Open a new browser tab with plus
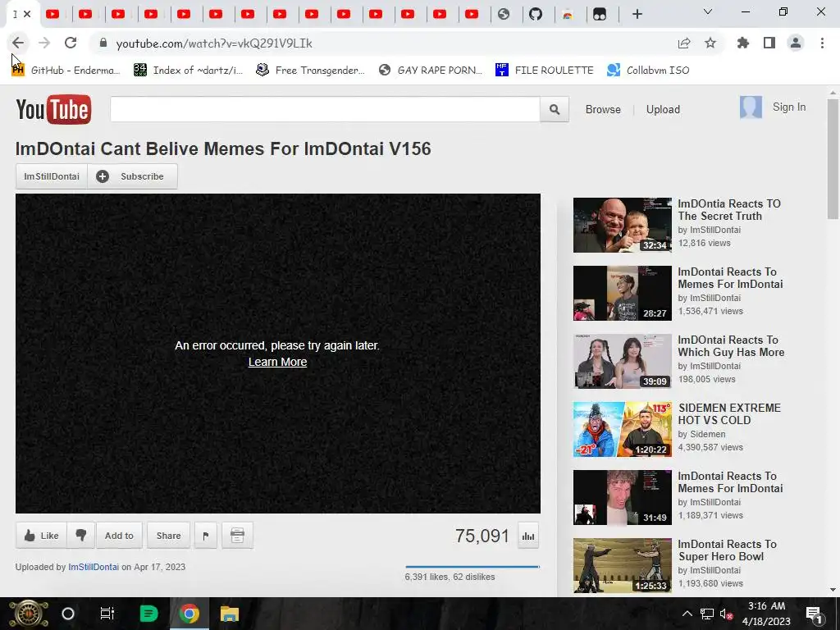Screen dimensions: 840x630 click(637, 15)
